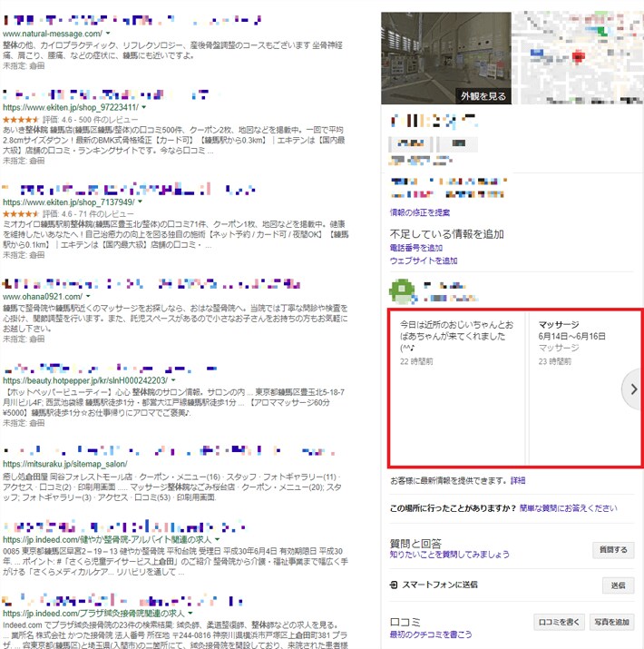644x649 pixels.
Task: Click 知りたいことを質問してみましょう link
Action: click(450, 555)
